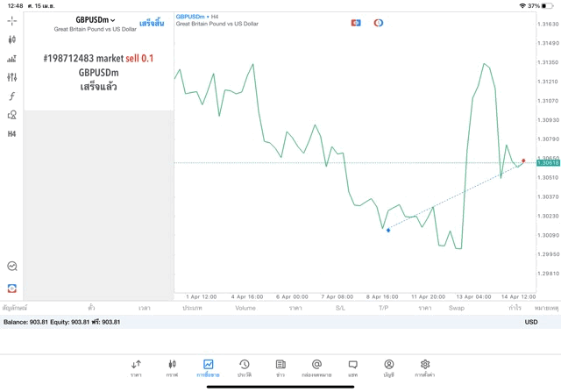Click the 8 Apr 16:00 time label
This screenshot has width=561, height=392.
382,296
